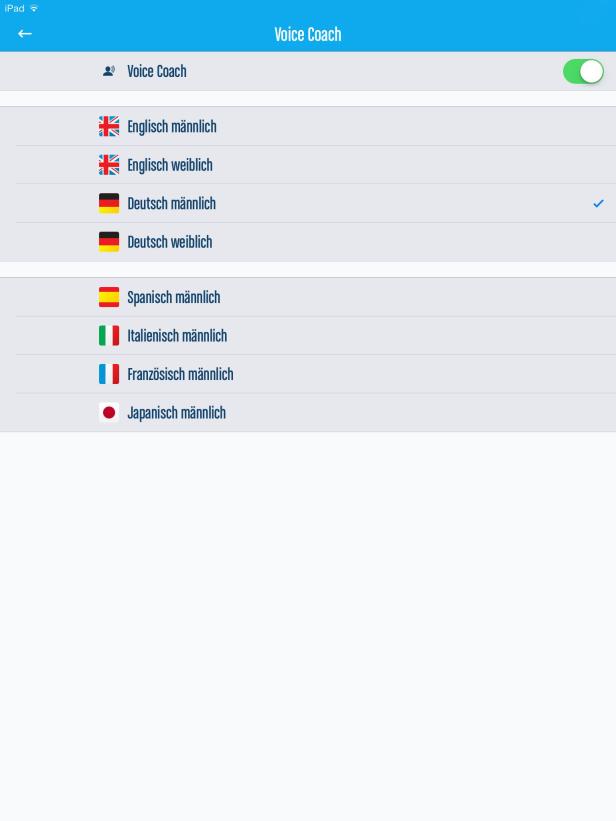The image size is (616, 821).
Task: Choose the Englisch weiblich voice
Action: point(308,165)
